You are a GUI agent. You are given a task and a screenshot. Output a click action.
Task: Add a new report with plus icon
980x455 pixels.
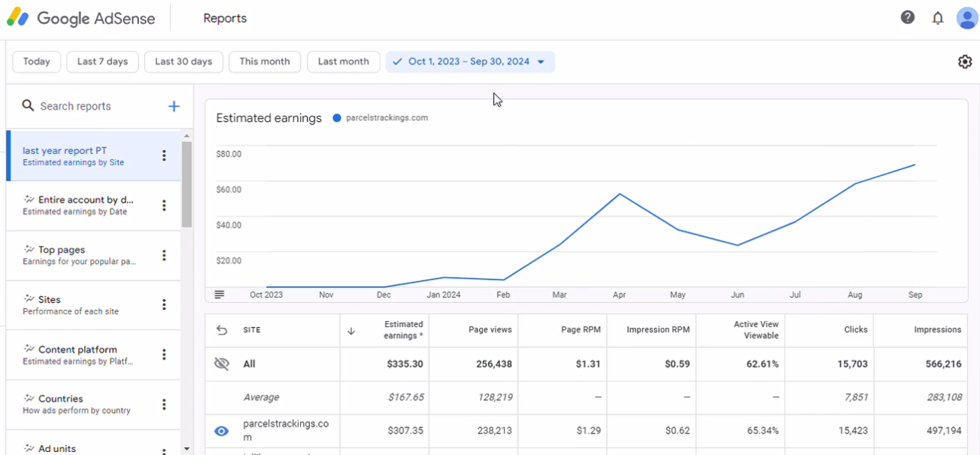coord(174,106)
